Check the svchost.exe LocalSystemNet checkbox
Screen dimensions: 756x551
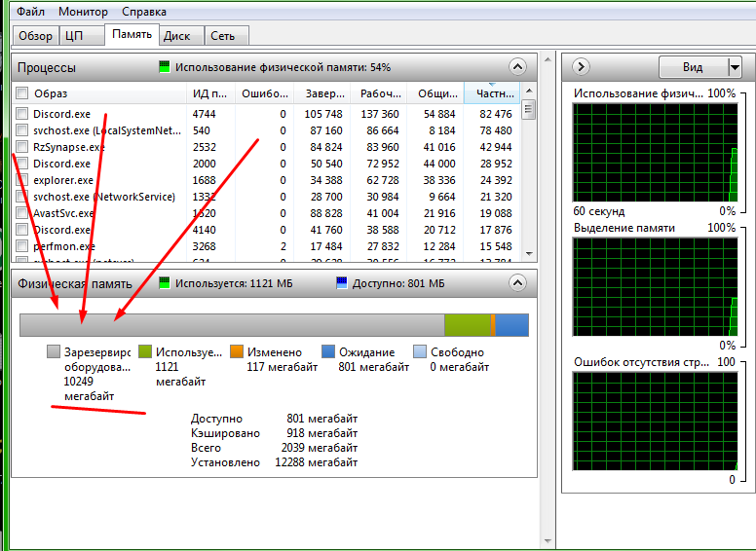(21, 130)
